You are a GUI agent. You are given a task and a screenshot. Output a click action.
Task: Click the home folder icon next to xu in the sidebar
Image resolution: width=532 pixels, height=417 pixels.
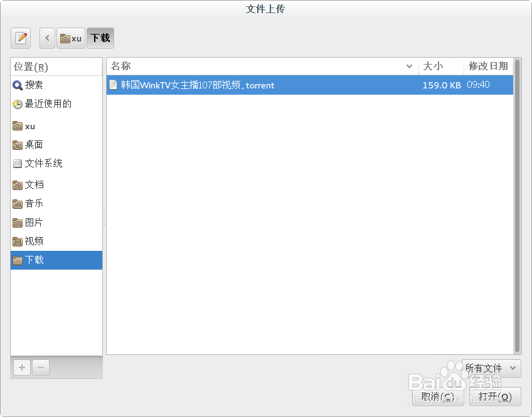pos(18,126)
